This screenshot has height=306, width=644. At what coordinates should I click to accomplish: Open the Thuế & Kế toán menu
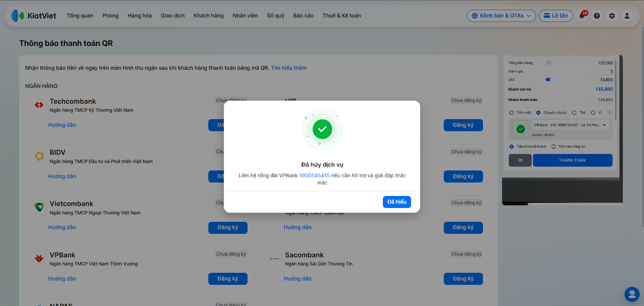342,16
